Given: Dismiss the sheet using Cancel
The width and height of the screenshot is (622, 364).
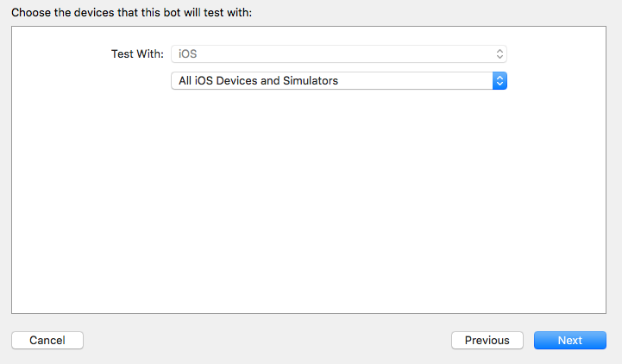Looking at the screenshot, I should pos(47,340).
